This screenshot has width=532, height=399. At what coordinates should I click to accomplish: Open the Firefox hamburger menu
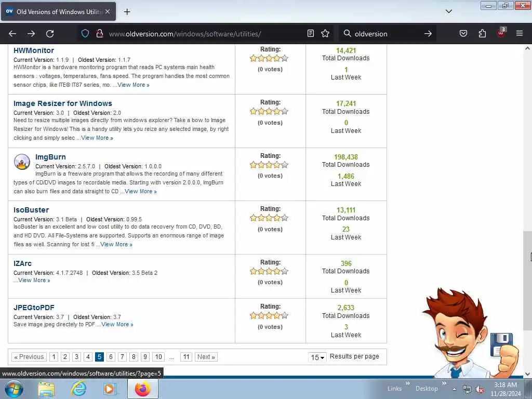(x=520, y=33)
